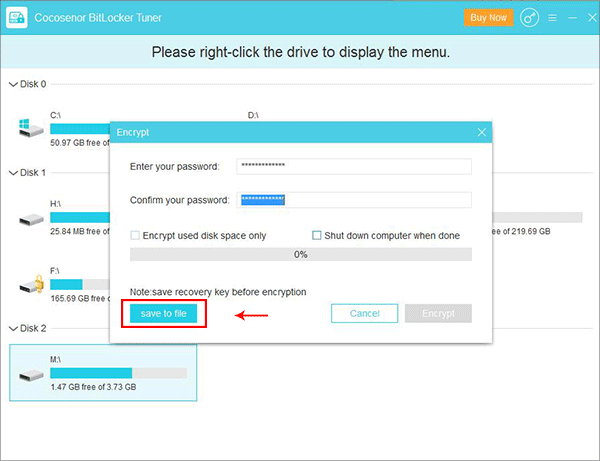Select the C:\ Windows system drive icon
Image resolution: width=600 pixels, height=461 pixels.
31,128
